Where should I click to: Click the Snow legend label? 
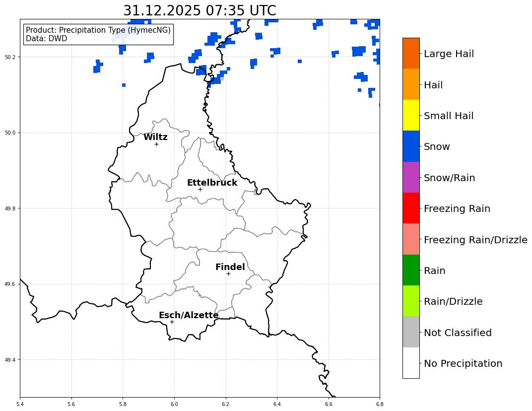[x=437, y=146]
